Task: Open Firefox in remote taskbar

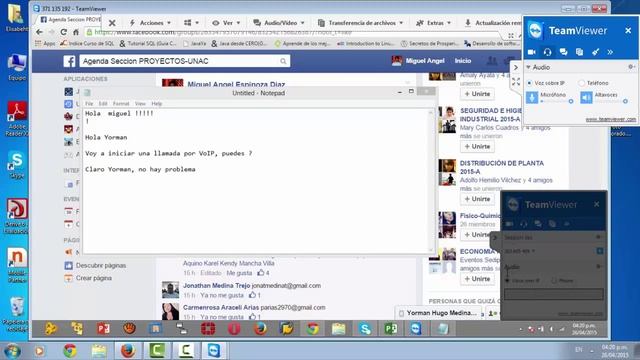Action: pyautogui.click(x=260, y=329)
